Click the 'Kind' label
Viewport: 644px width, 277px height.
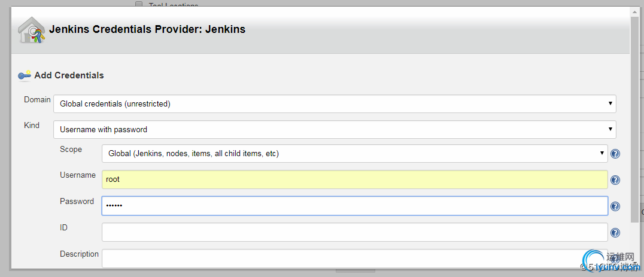tap(32, 125)
